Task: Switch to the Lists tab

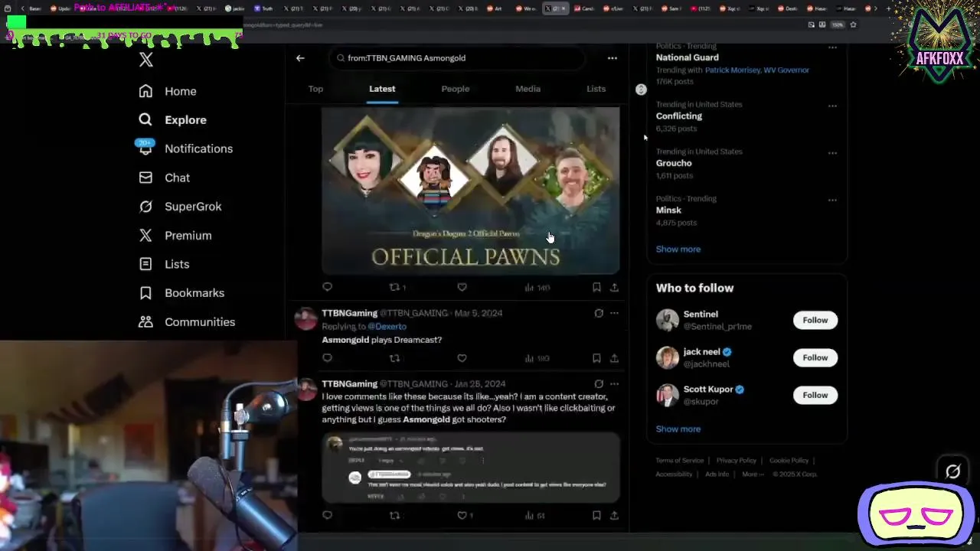Action: pyautogui.click(x=596, y=89)
